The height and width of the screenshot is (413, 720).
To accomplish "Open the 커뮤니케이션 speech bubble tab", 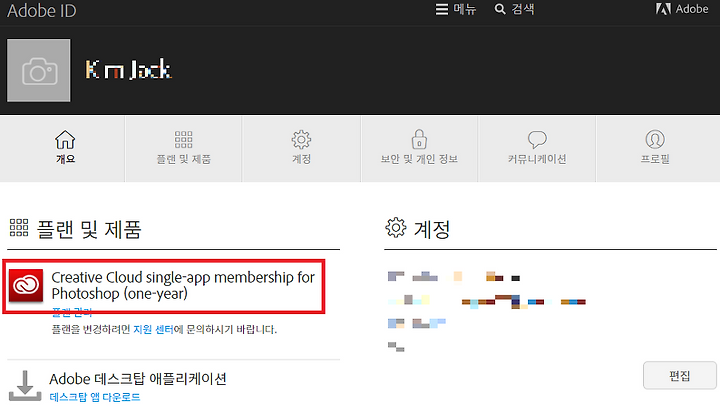I will (537, 148).
